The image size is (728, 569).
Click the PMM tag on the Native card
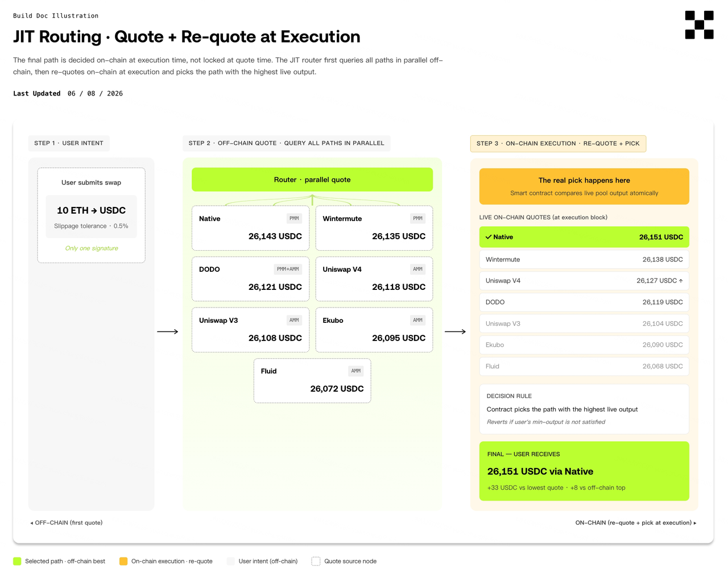click(x=294, y=218)
